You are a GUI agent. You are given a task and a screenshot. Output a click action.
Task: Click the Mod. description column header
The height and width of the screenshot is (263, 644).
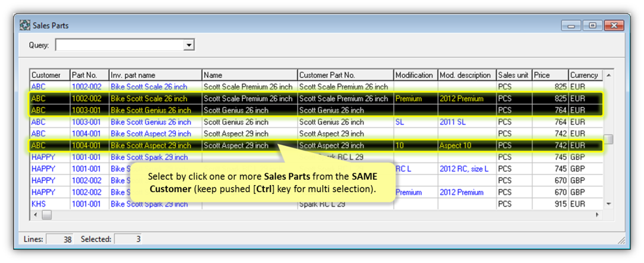pos(467,76)
